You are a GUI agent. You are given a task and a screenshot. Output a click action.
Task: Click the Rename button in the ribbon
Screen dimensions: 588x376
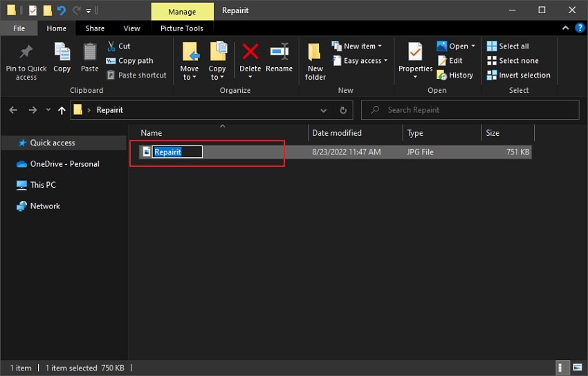[279, 57]
